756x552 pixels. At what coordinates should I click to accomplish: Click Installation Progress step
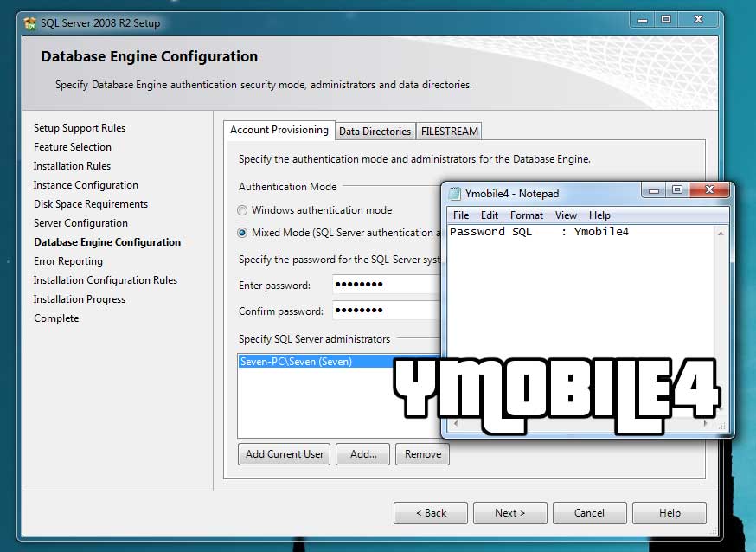click(79, 299)
